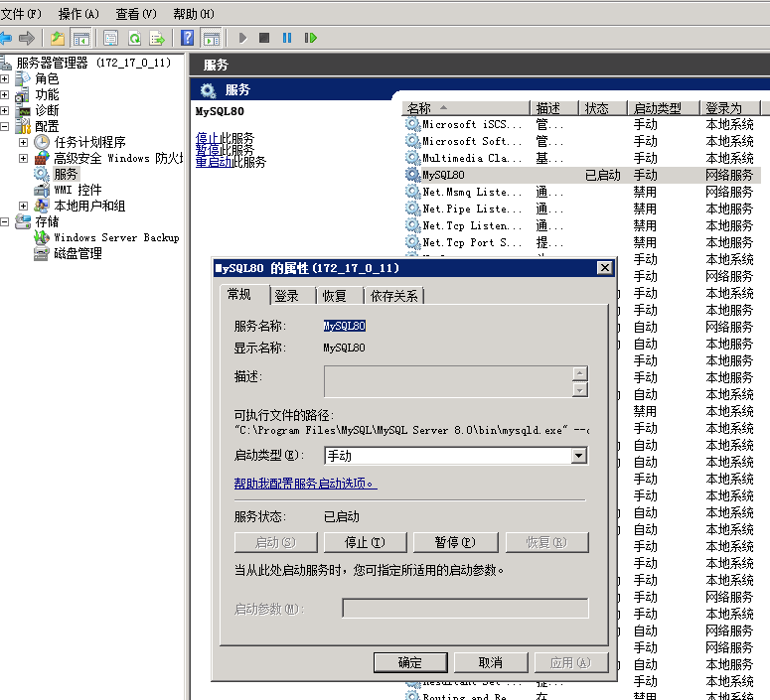Click the description box scroll up arrow

coord(580,373)
